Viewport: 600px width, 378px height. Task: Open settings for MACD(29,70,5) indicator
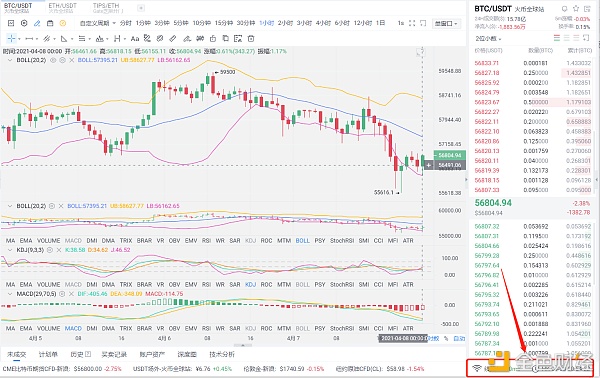(x=61, y=294)
